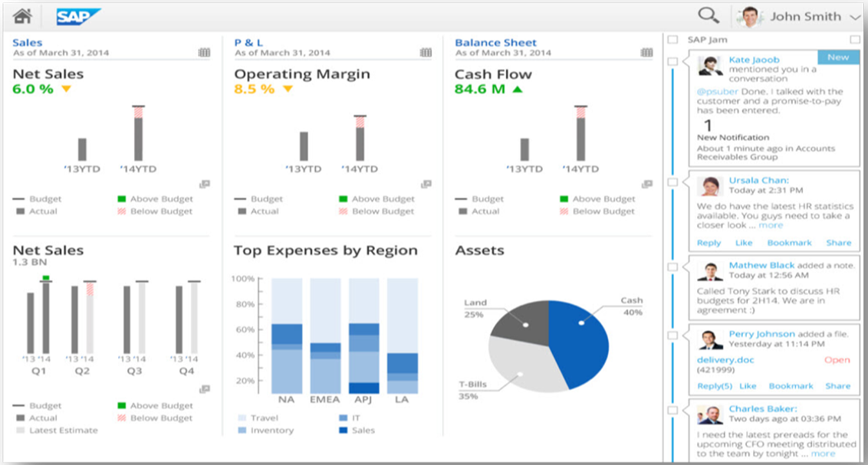Open the Sales section heading

coord(28,43)
